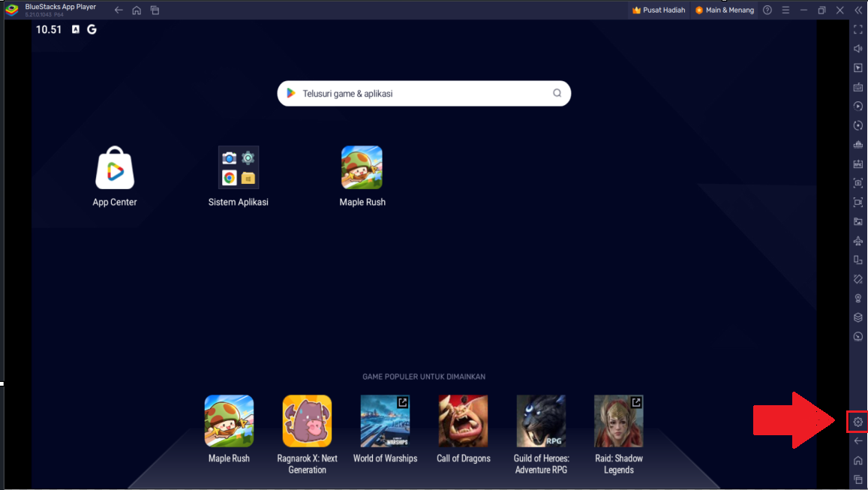Click the title bar recent apps icon
The width and height of the screenshot is (868, 490).
[x=155, y=10]
